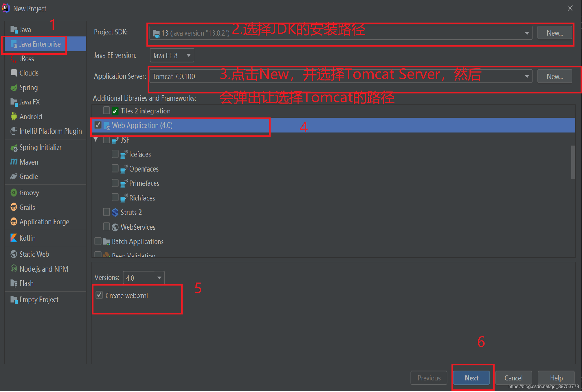
Task: Tick the Icefaces checkbox
Action: click(115, 154)
